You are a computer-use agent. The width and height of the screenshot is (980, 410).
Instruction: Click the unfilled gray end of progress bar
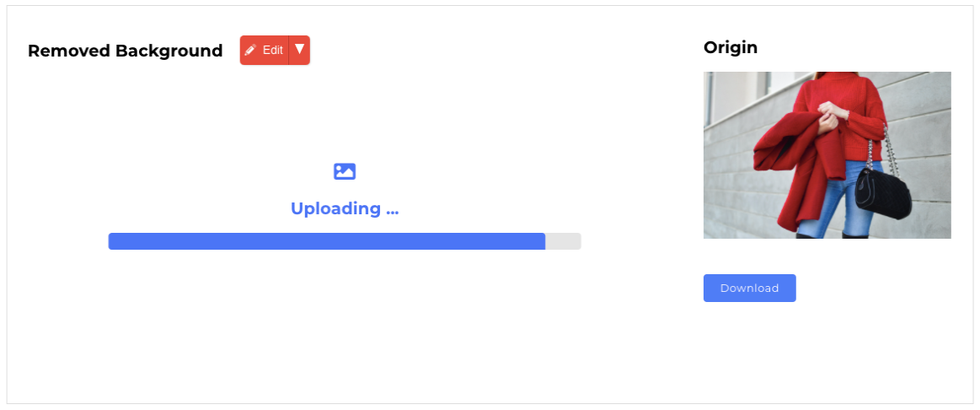pyautogui.click(x=563, y=241)
